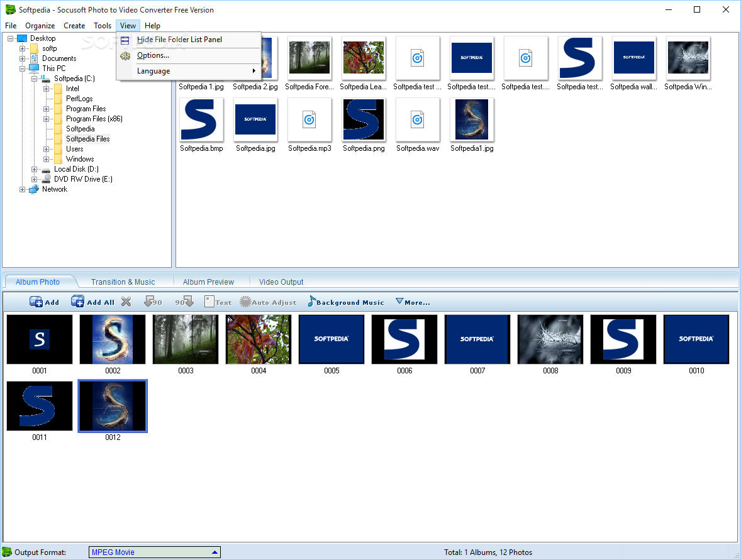
Task: Click the app icon in title bar
Action: pos(10,9)
